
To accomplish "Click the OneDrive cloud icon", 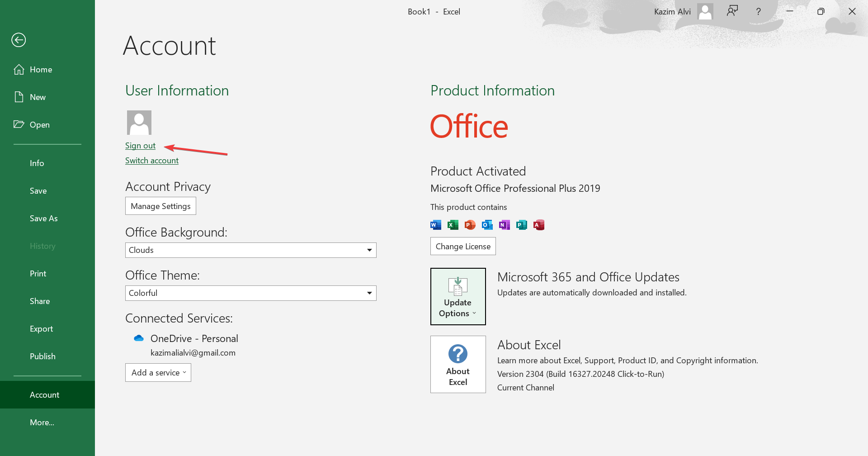I will 139,338.
